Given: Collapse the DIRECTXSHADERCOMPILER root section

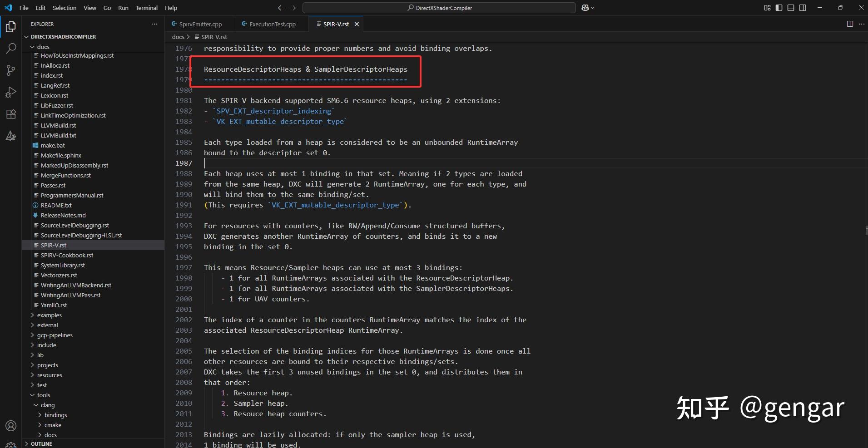Looking at the screenshot, I should [x=93, y=37].
